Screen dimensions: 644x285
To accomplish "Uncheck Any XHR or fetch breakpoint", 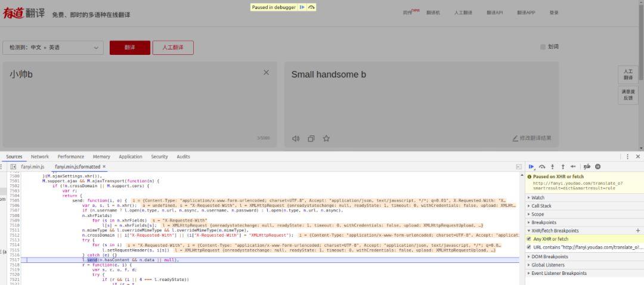I will coord(529,239).
